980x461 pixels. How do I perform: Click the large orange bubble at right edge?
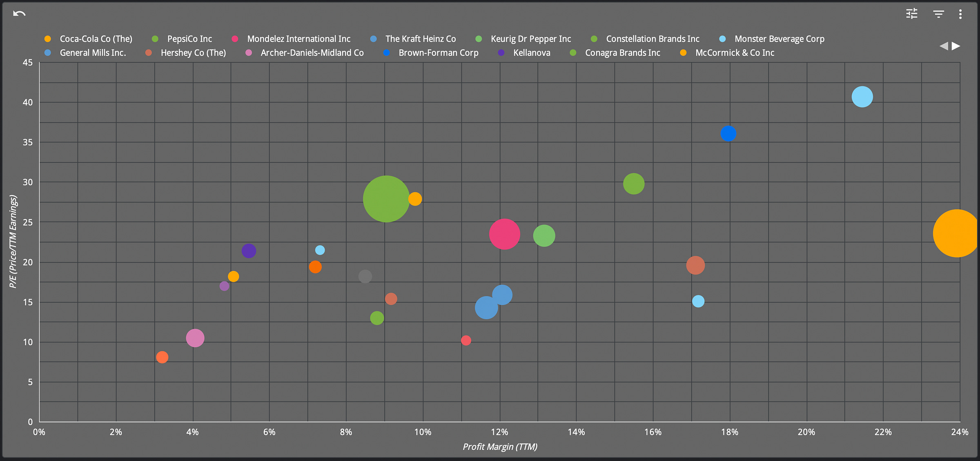[955, 233]
